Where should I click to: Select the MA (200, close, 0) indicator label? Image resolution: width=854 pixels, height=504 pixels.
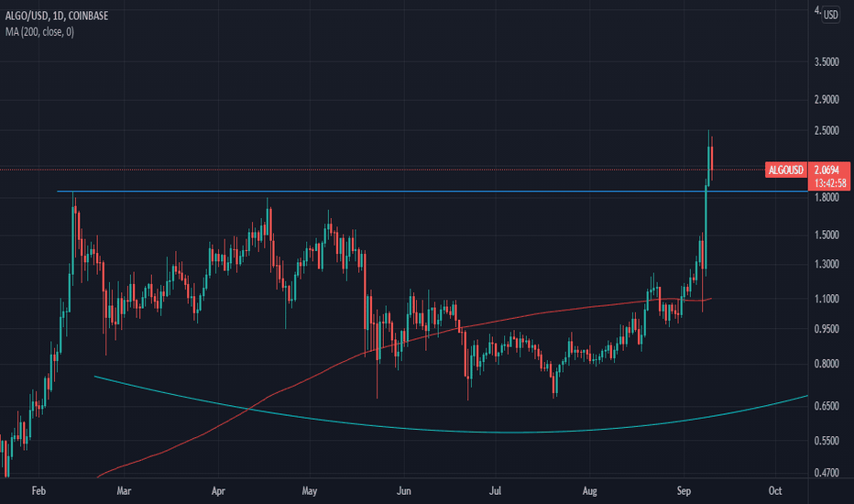[x=39, y=32]
